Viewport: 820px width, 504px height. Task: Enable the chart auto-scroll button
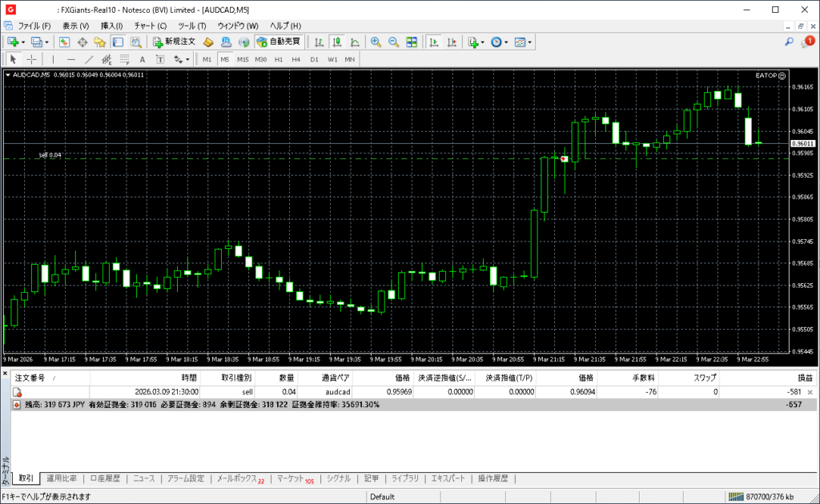coord(433,42)
